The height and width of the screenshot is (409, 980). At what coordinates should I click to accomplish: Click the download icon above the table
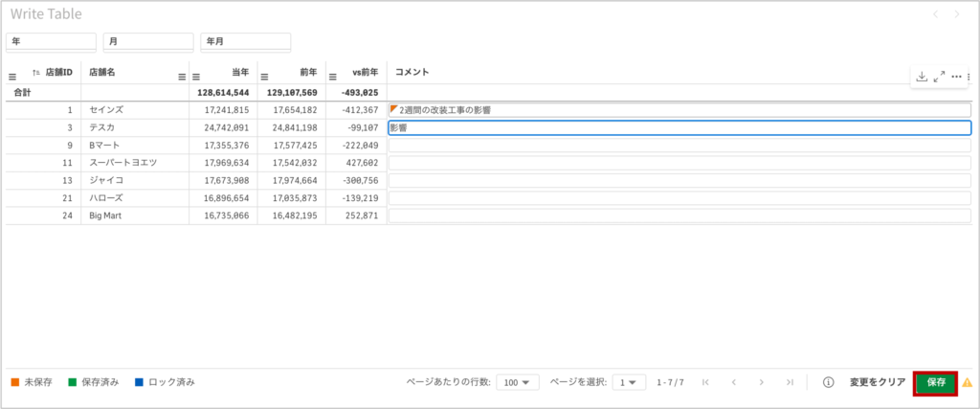pos(922,77)
